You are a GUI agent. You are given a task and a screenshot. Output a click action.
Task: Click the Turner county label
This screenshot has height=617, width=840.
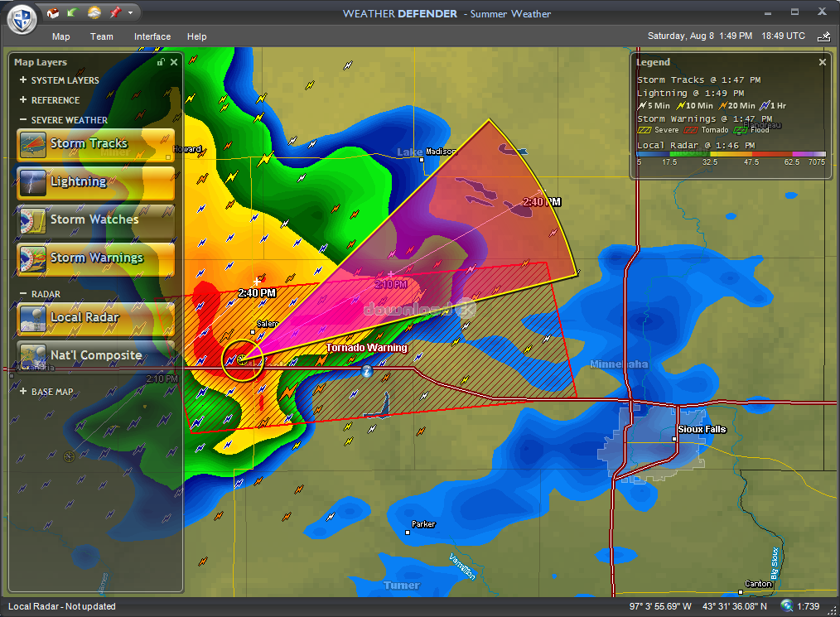pyautogui.click(x=401, y=586)
